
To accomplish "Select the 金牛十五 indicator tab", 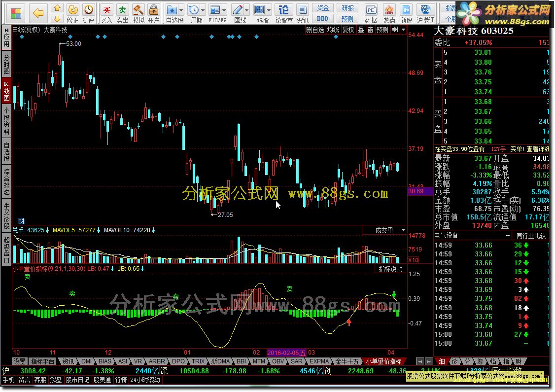I will [x=347, y=361].
